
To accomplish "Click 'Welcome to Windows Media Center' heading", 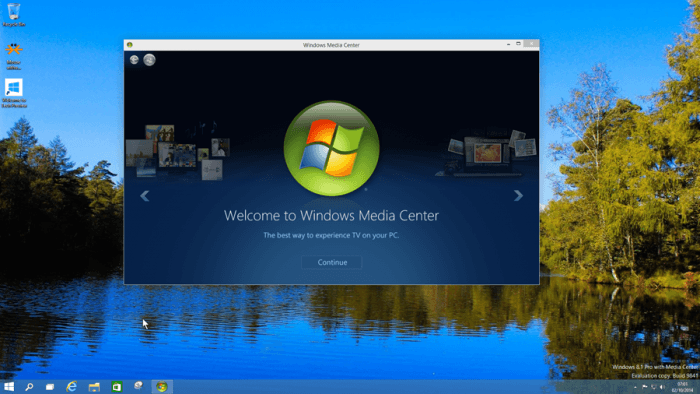I will 331,216.
